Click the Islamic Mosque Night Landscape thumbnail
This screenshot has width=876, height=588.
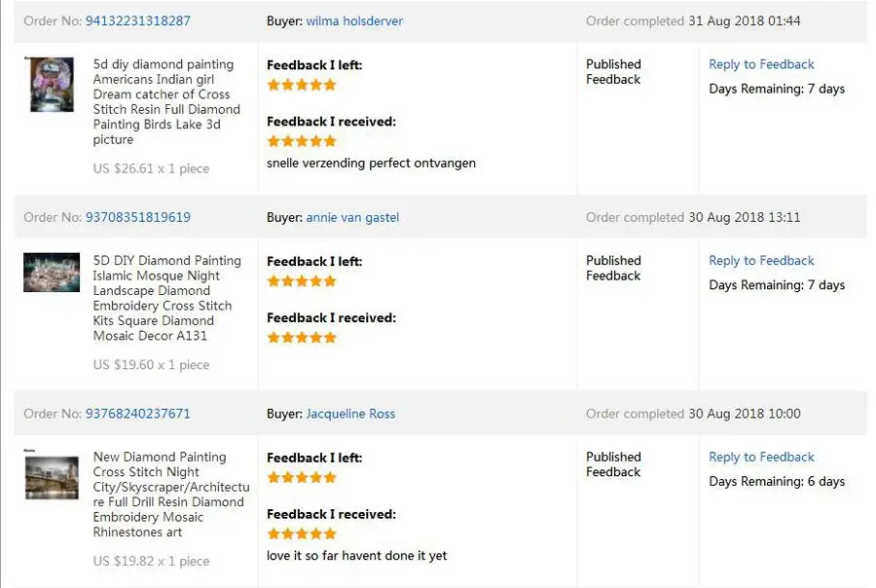52,273
